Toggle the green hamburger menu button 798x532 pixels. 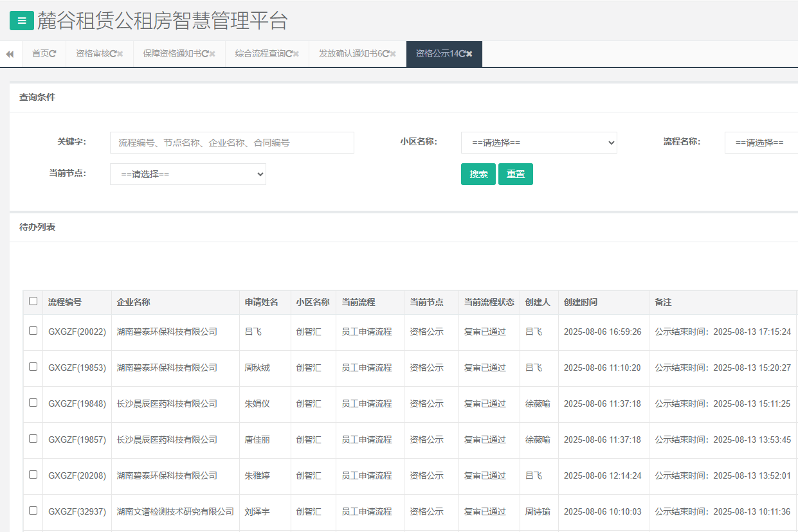(22, 21)
